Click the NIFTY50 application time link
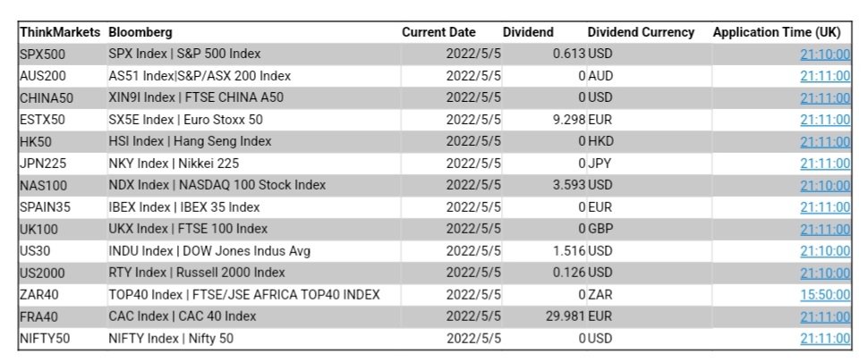This screenshot has height=362, width=868. [825, 339]
